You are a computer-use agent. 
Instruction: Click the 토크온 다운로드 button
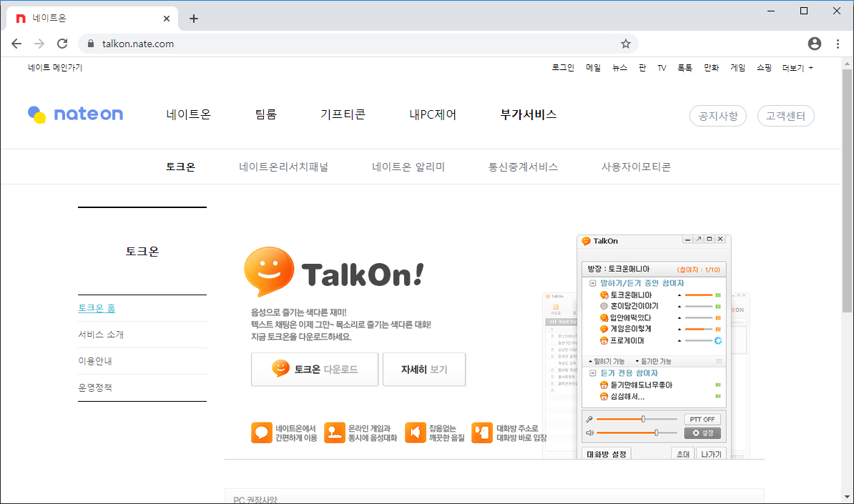tap(314, 369)
